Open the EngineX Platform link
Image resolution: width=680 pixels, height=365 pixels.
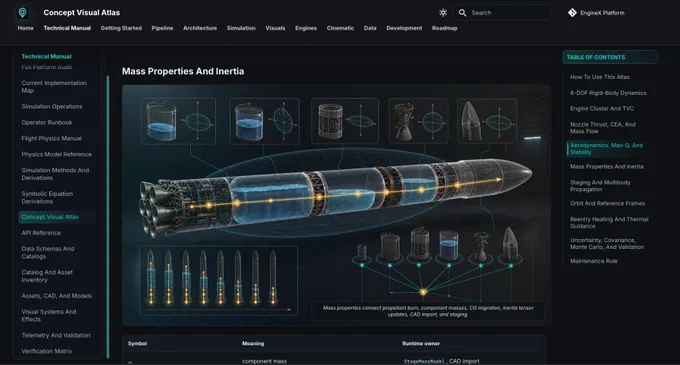pyautogui.click(x=596, y=13)
